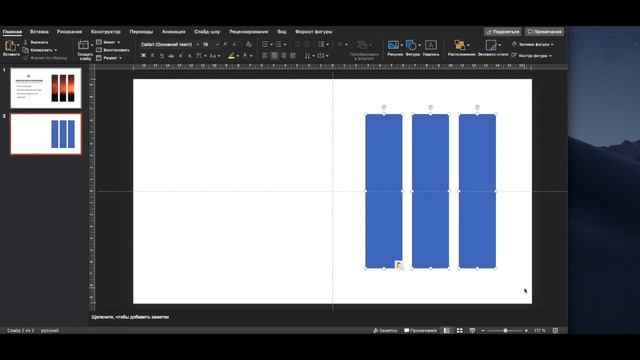Toggle Italic (К) formatting
The height and width of the screenshot is (360, 640).
click(x=153, y=56)
